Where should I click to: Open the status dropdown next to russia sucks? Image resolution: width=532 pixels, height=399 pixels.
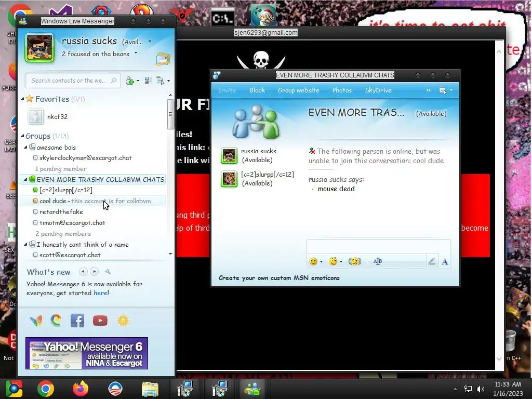[x=150, y=42]
